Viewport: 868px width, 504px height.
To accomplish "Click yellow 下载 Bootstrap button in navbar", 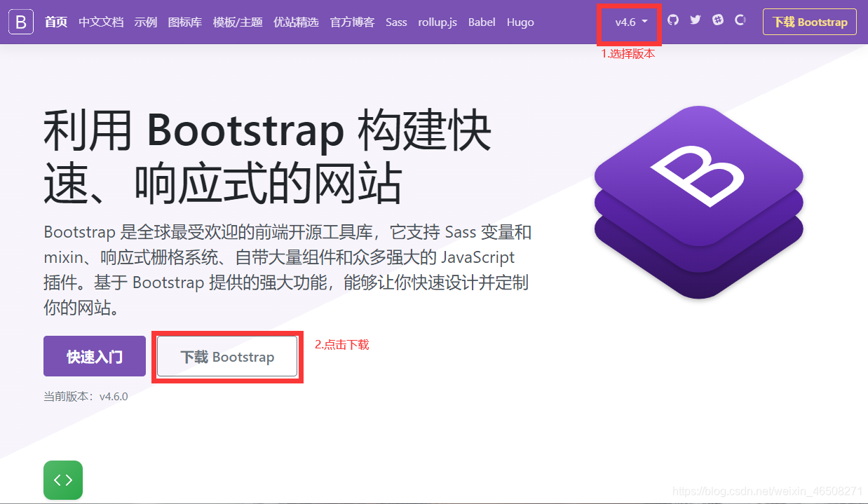I will pos(810,22).
